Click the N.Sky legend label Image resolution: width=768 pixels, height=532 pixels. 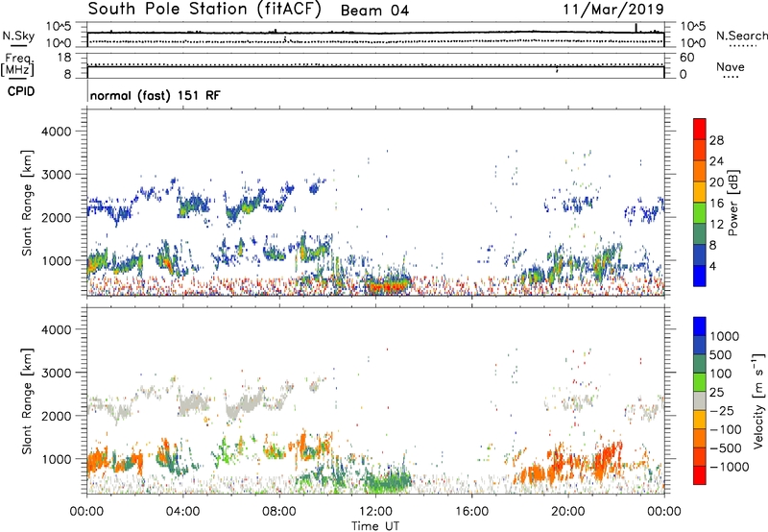tap(18, 36)
